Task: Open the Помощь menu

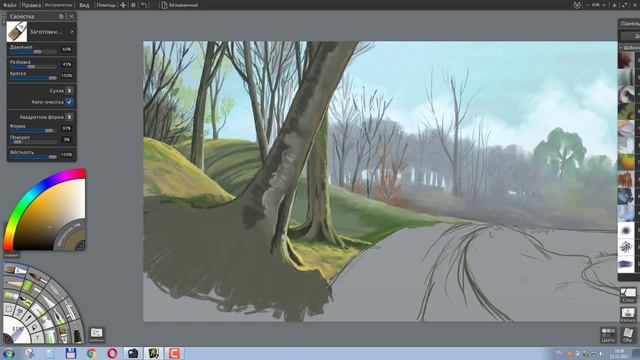Action: pyautogui.click(x=106, y=5)
